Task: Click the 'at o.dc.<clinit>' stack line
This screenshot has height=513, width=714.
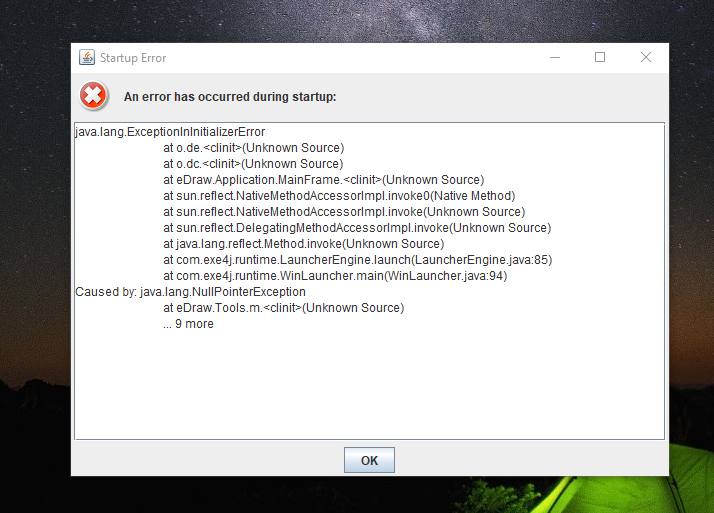Action: coord(253,164)
